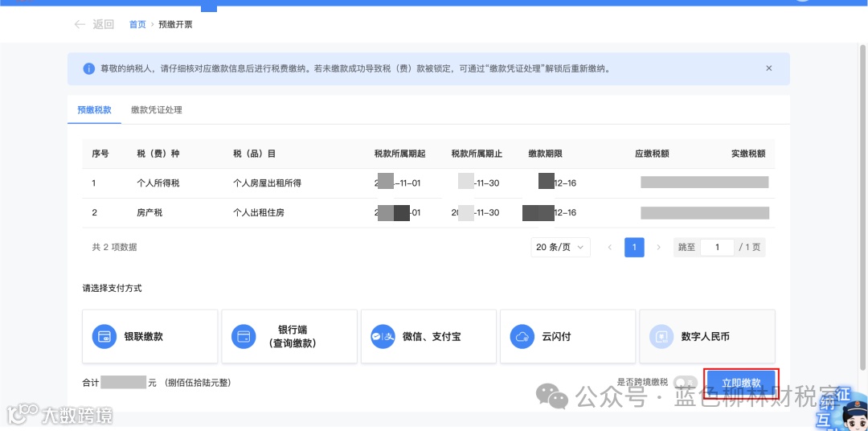The width and height of the screenshot is (868, 431).
Task: Select the 房产税 row cell
Action: point(149,212)
